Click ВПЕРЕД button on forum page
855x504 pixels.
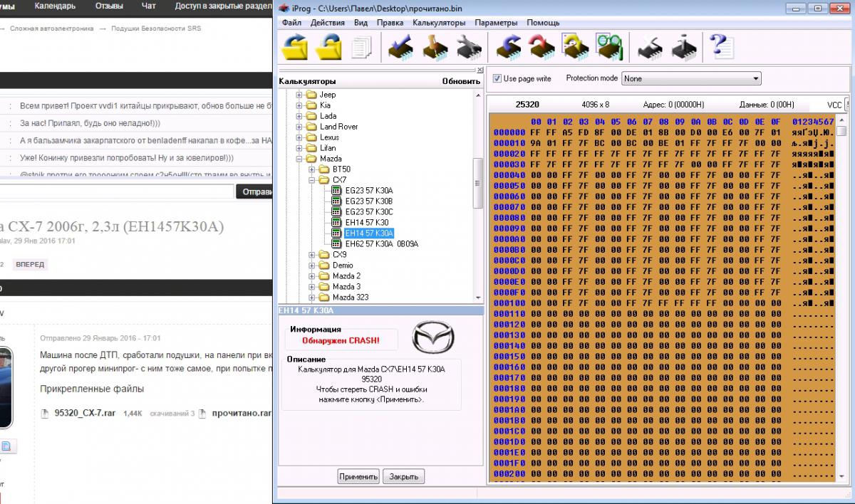30,265
